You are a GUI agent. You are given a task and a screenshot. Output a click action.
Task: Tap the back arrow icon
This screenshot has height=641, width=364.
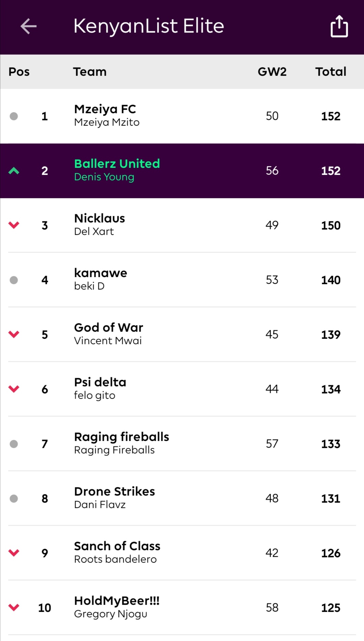pos(28,26)
